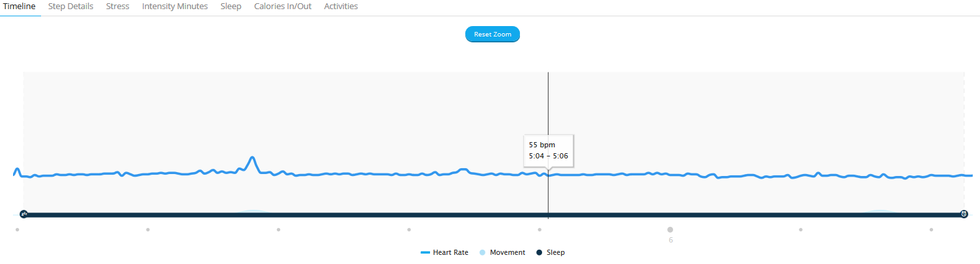This screenshot has width=980, height=264.
Task: Go to the Sleep tab
Action: [x=231, y=7]
